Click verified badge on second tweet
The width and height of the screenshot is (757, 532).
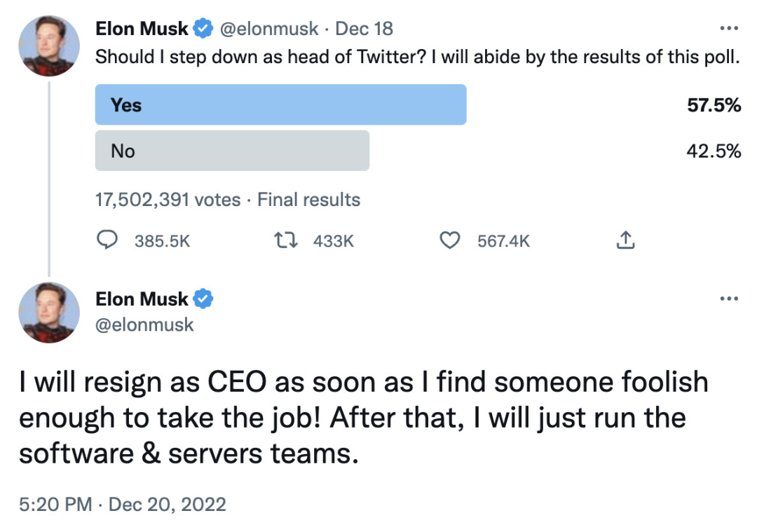pos(203,299)
